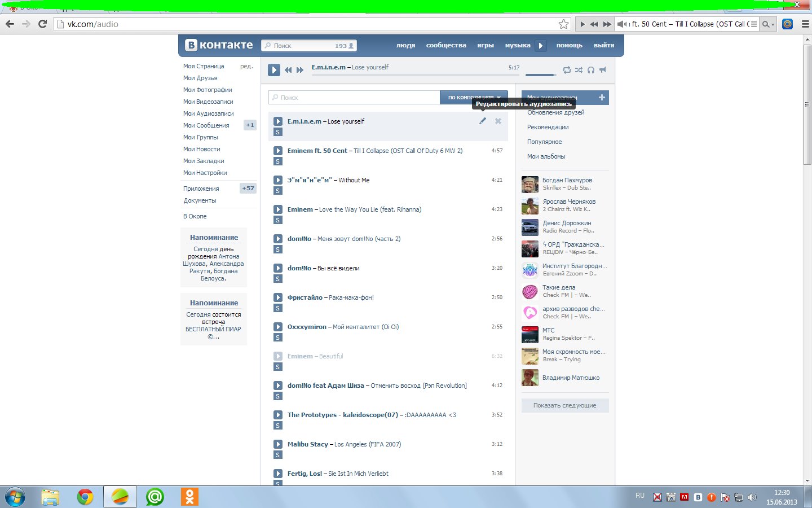Play dom!No – Вы всё видели
812x508 pixels.
(277, 268)
